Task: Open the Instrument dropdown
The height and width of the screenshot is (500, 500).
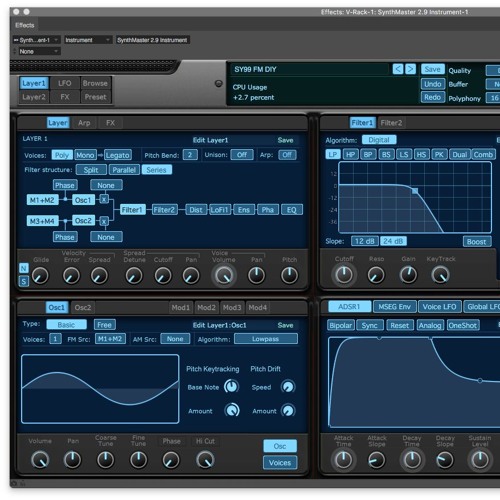Action: [88, 40]
